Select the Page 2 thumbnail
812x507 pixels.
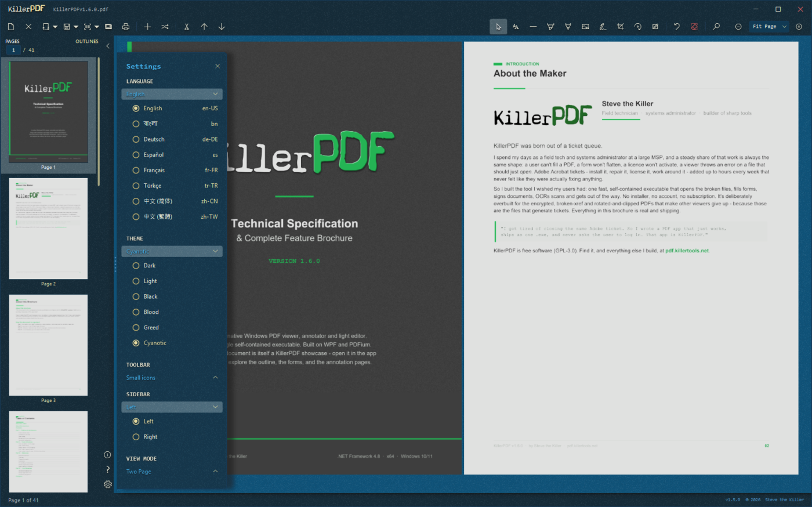pyautogui.click(x=49, y=229)
